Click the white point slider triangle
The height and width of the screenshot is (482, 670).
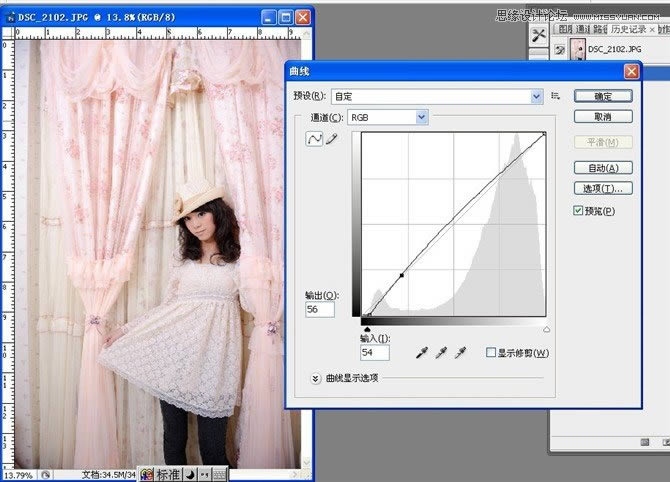tap(546, 329)
